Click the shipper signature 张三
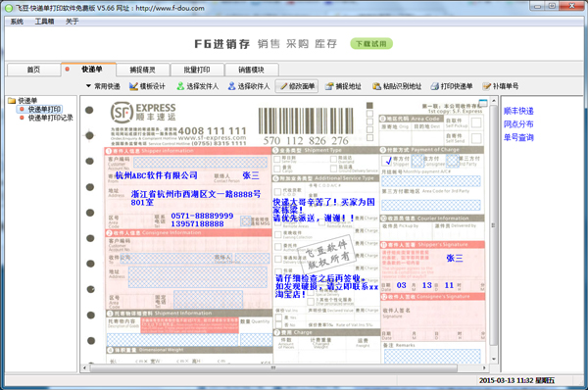The height and width of the screenshot is (390, 588). pos(455,258)
